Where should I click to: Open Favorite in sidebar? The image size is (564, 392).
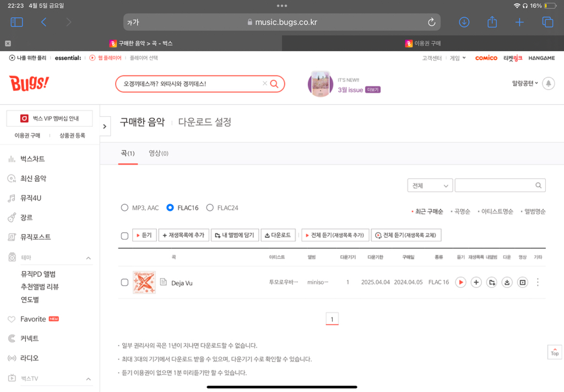click(x=33, y=319)
